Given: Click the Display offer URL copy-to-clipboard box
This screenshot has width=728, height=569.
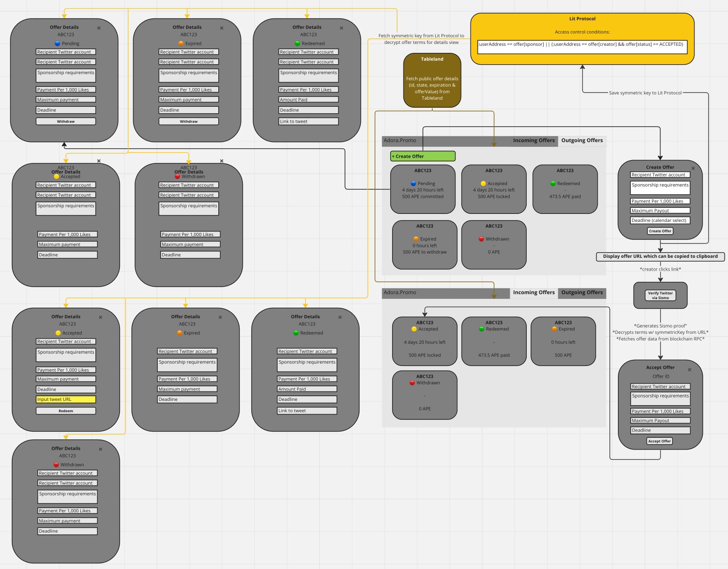Looking at the screenshot, I should (660, 256).
